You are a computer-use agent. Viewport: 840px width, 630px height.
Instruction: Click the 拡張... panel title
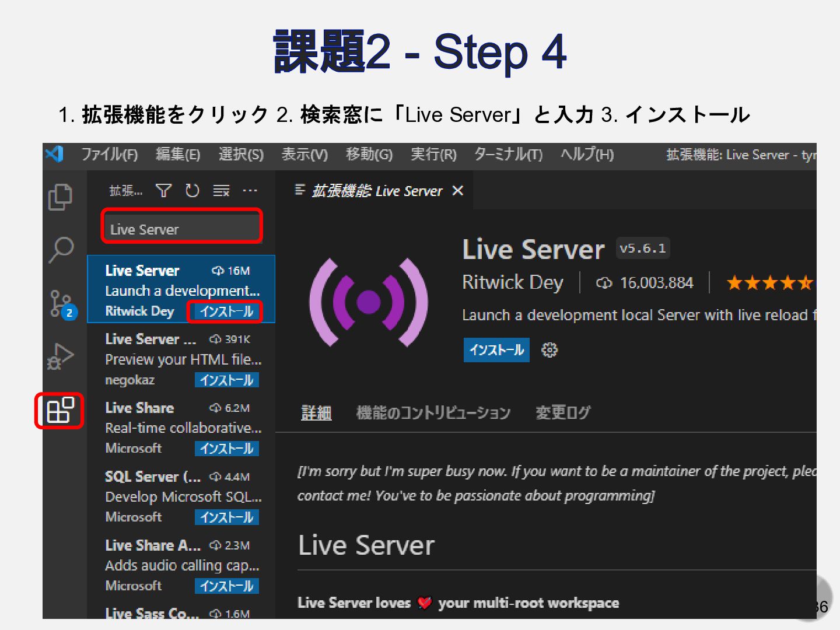click(125, 191)
